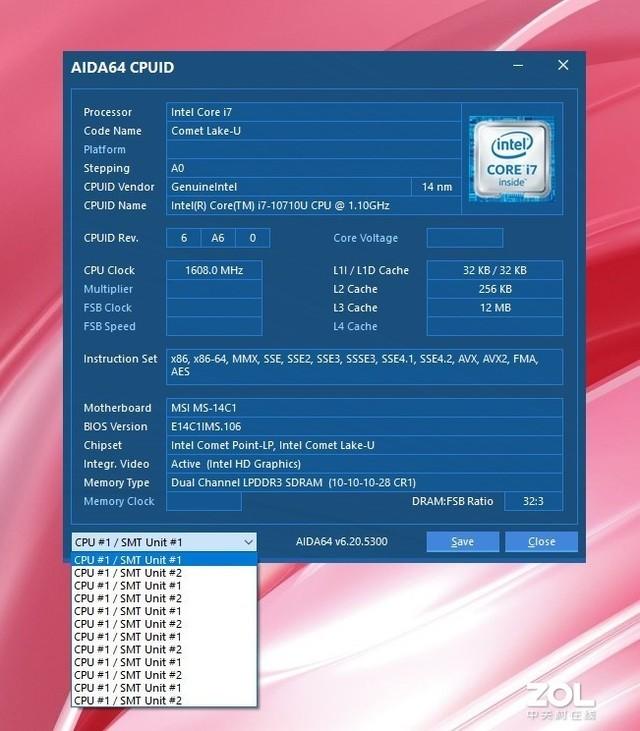Image resolution: width=640 pixels, height=731 pixels.
Task: Select highlighted CPU #1 / SMT Unit #1 entry
Action: pyautogui.click(x=164, y=560)
